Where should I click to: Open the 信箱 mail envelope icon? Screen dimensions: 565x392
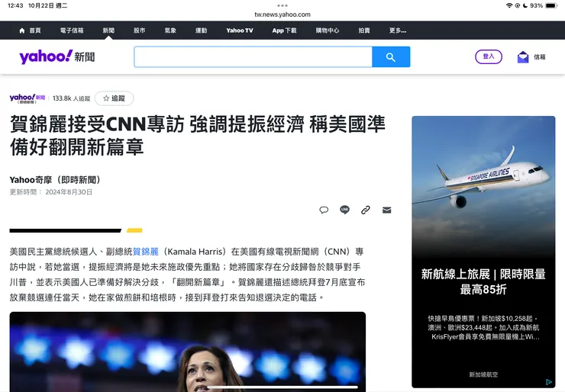(523, 57)
